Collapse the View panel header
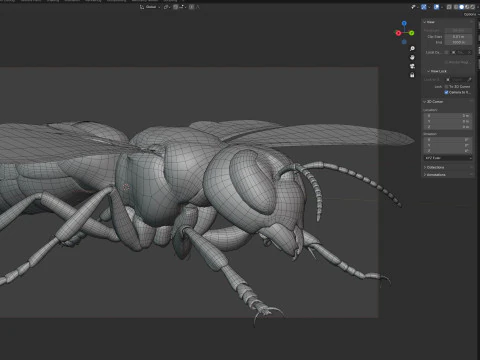Screen dimensions: 480x360 pos(448,22)
